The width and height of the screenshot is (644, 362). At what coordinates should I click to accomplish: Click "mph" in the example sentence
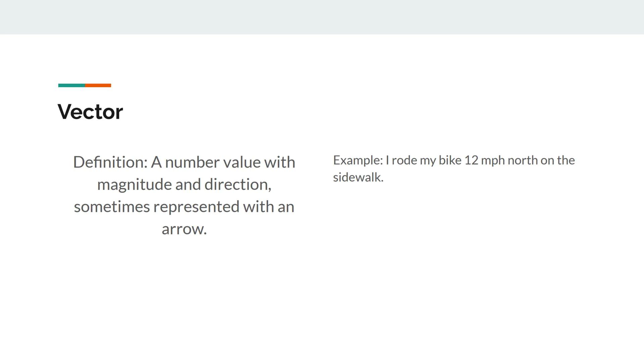493,160
